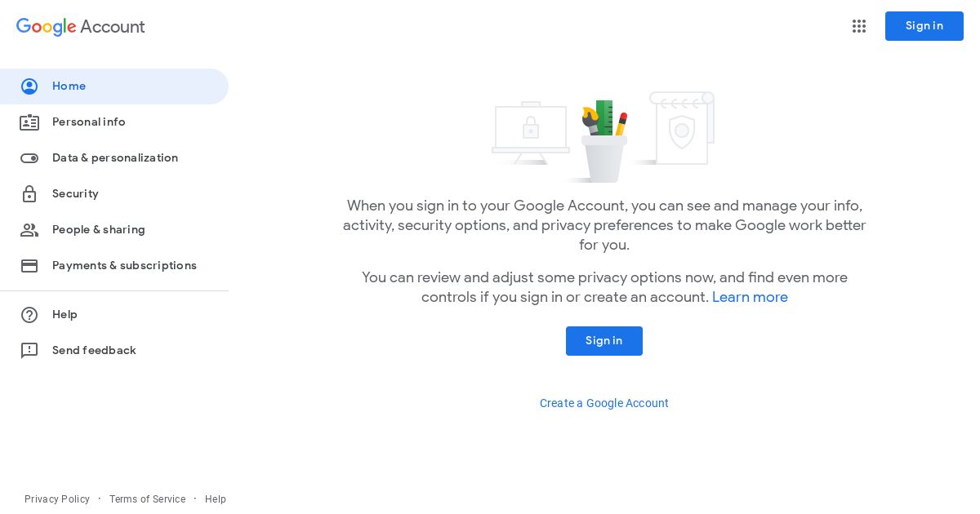Click the Help question mark icon
980x514 pixels.
[29, 315]
